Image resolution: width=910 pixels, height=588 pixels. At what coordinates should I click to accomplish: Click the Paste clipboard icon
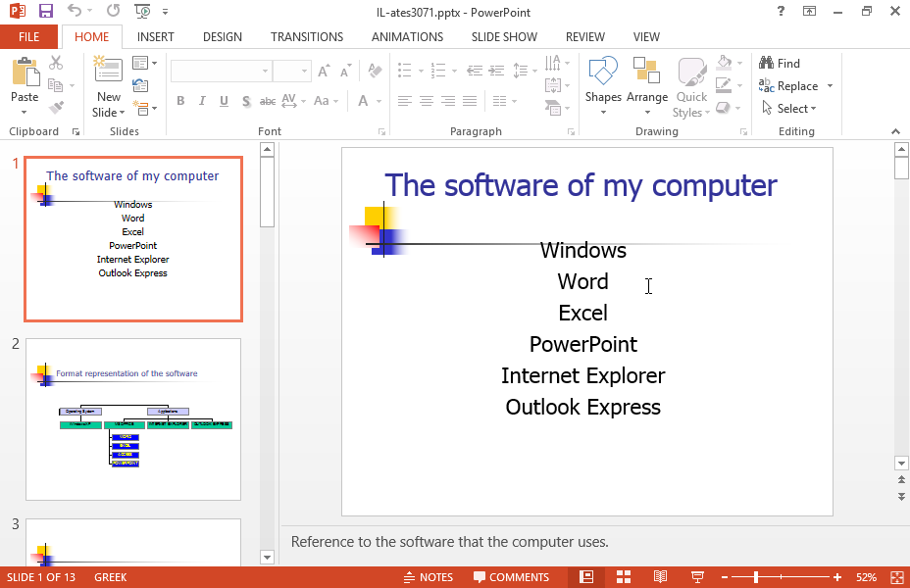(x=25, y=73)
